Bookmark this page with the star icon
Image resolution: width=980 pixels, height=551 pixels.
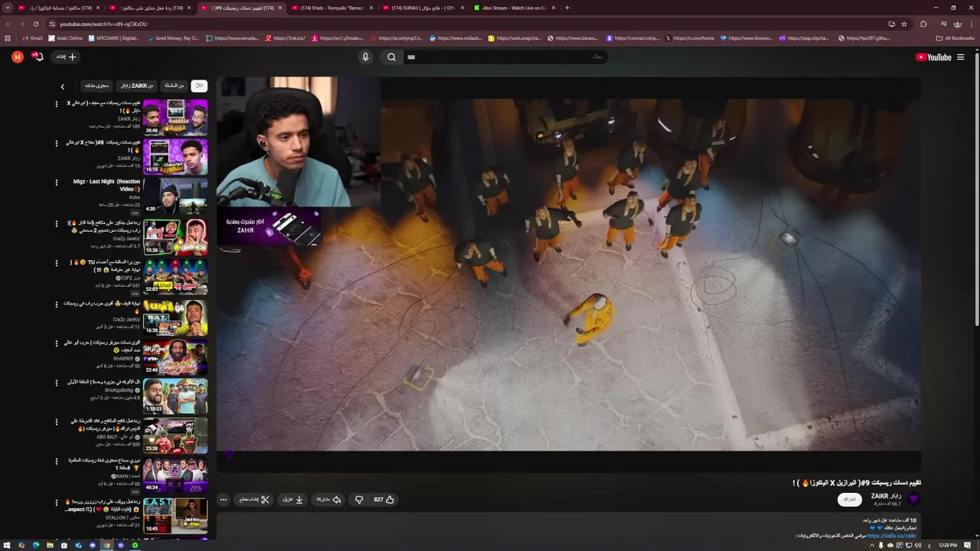[904, 24]
